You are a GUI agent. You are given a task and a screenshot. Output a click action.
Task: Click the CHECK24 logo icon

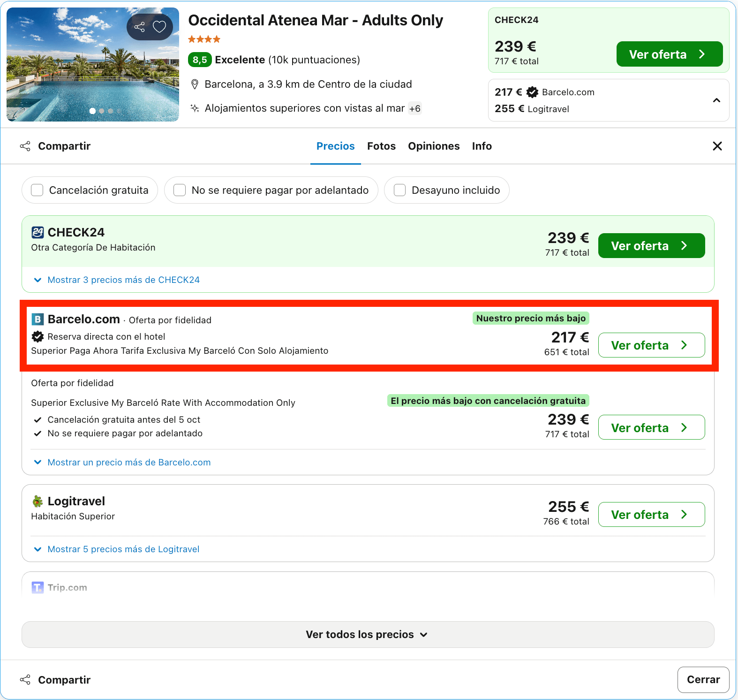point(38,232)
